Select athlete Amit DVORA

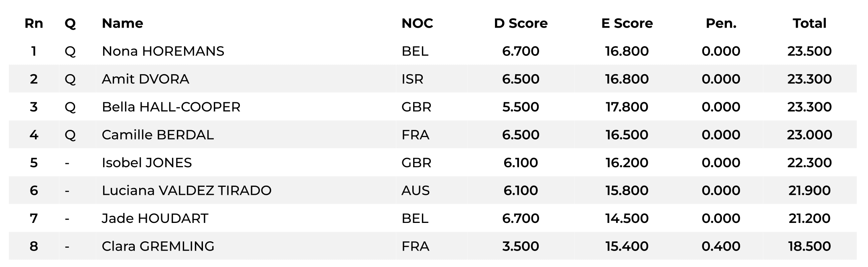pos(145,79)
